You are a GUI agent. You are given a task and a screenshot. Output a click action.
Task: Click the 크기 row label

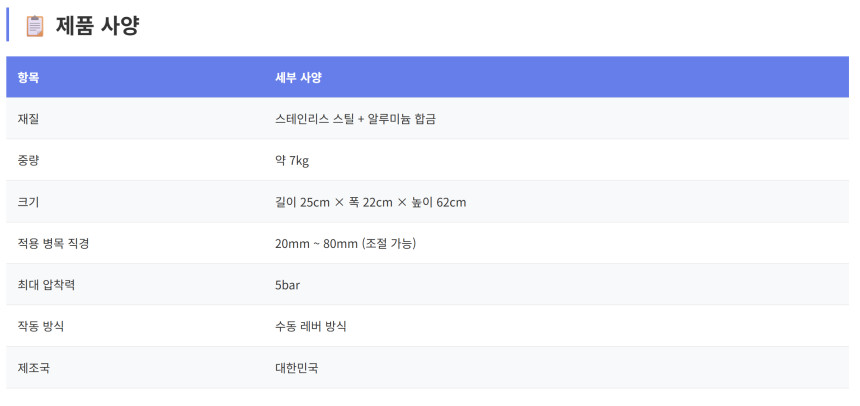point(28,202)
